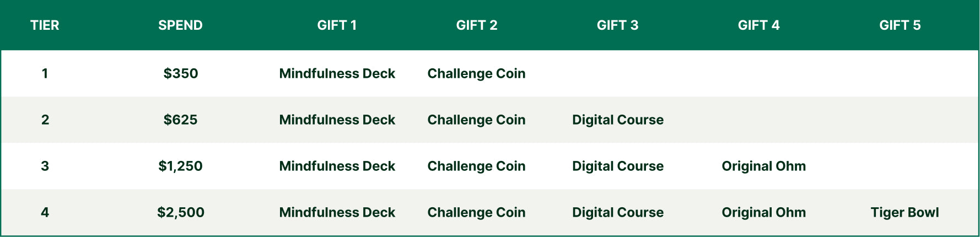The image size is (980, 237).
Task: Select Mindfulness Deck in the $350 row
Action: 337,73
